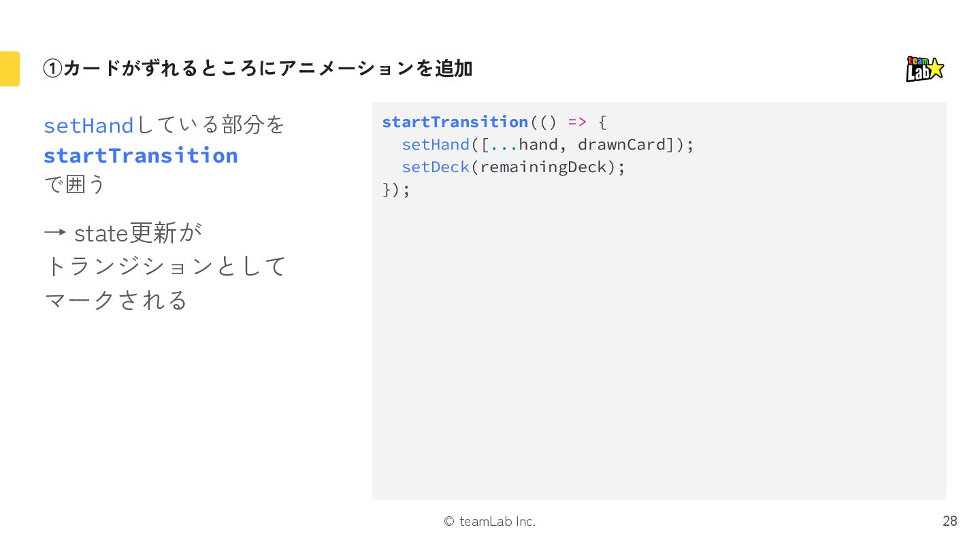Click the page number 28

949,521
